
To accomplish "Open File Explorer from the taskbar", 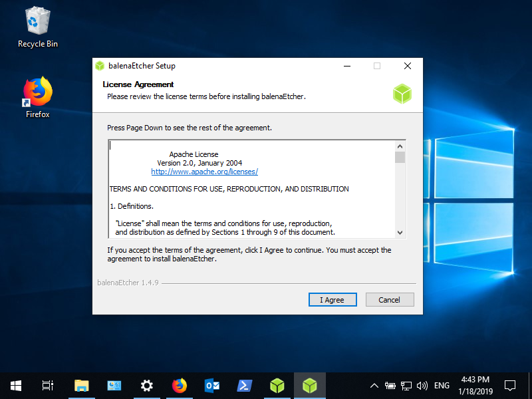I will tap(81, 386).
